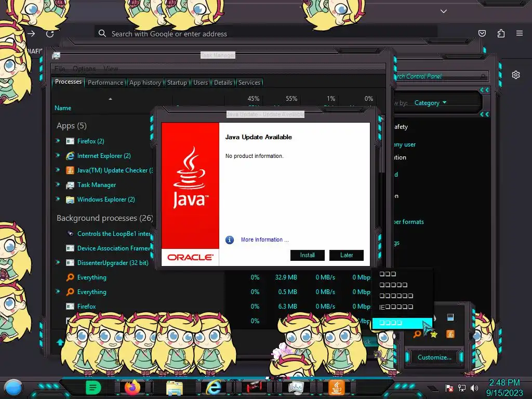
Task: Click Internet Explorer icon in Task Manager list
Action: point(70,156)
